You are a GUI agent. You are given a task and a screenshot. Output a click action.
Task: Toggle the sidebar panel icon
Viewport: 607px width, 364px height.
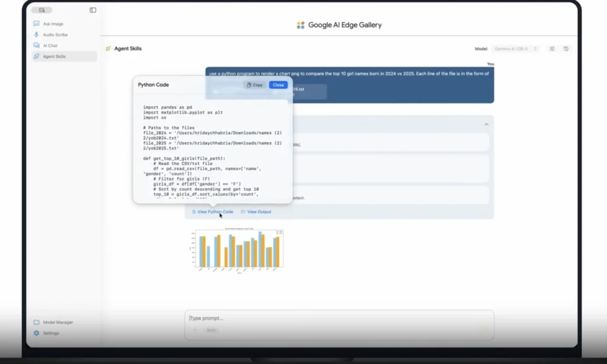point(93,10)
